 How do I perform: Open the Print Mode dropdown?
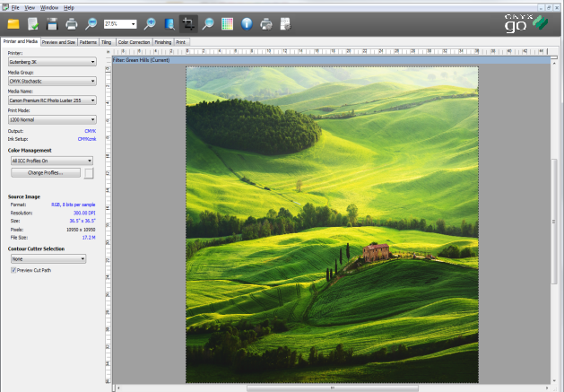pos(53,119)
